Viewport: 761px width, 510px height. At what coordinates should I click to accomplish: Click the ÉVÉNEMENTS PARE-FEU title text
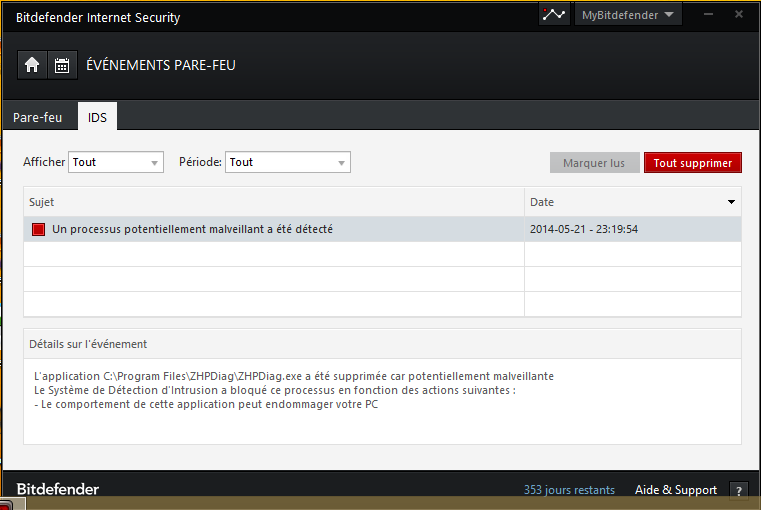161,65
